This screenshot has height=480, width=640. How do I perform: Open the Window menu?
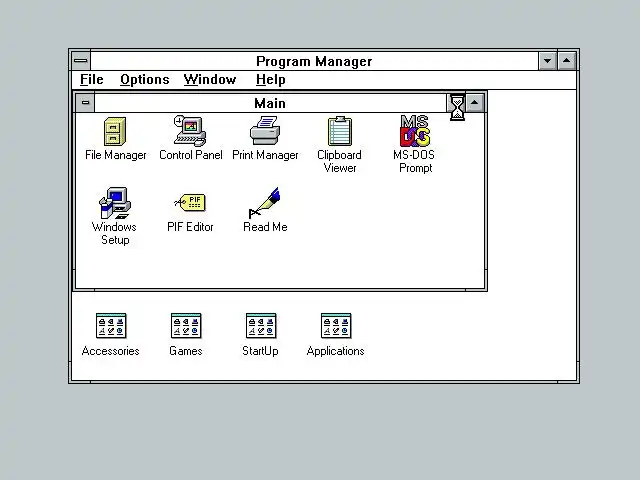pos(210,80)
